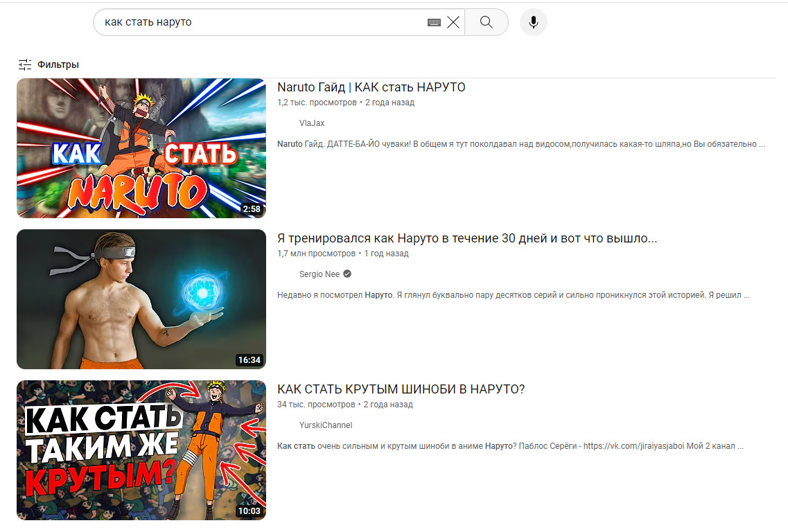The image size is (788, 532).
Task: Click the description 'Недавно я посмотрел Наруто'
Action: click(513, 295)
